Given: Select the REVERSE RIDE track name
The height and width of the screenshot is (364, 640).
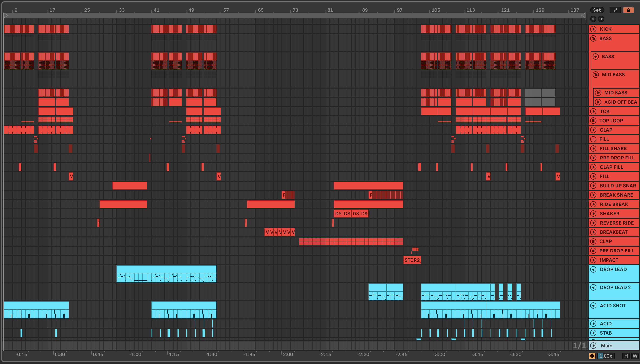Looking at the screenshot, I should 617,223.
